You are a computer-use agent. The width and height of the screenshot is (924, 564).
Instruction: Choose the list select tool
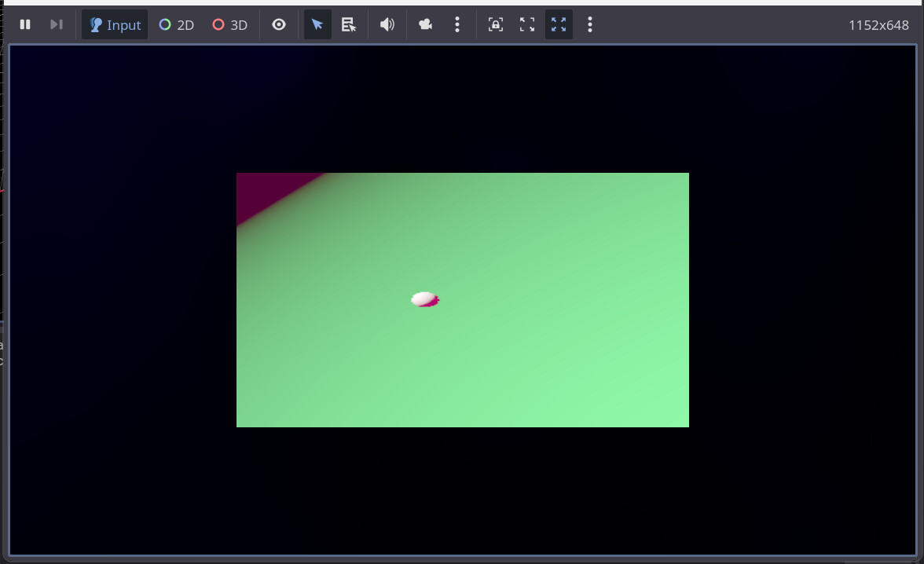click(x=349, y=24)
